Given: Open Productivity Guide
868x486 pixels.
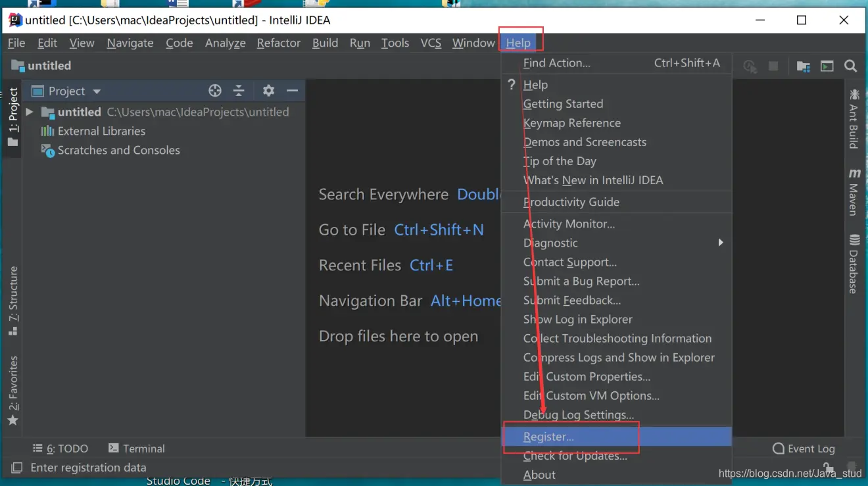Looking at the screenshot, I should point(617,202).
